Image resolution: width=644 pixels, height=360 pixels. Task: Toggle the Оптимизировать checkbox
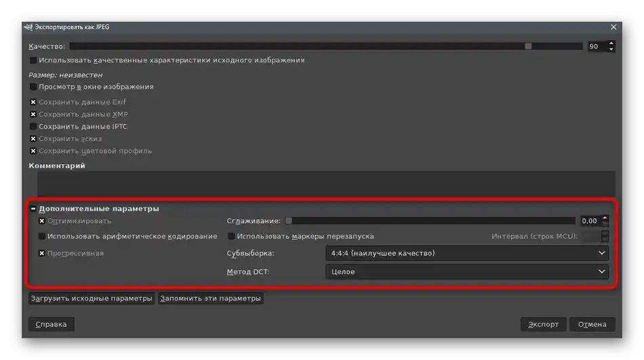(42, 221)
